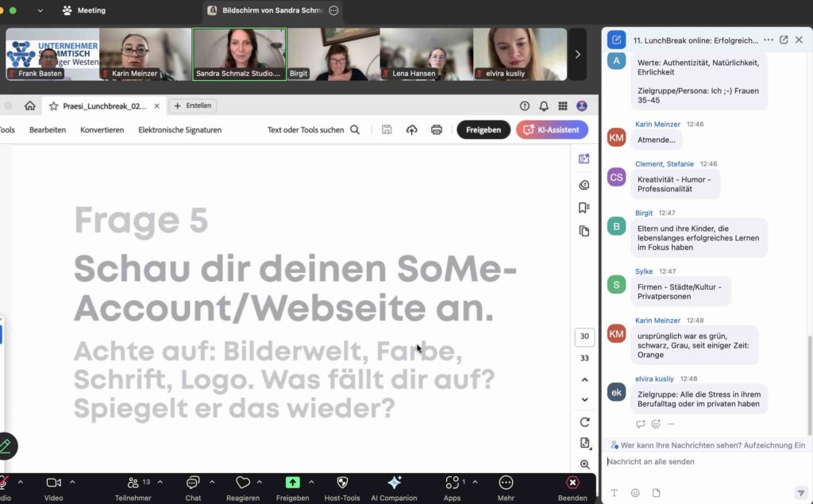Expand the audio options arrow
Screen dimensions: 813x504
20,483
